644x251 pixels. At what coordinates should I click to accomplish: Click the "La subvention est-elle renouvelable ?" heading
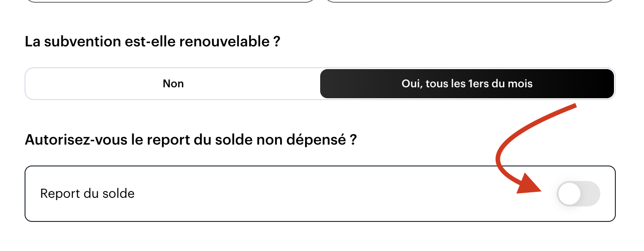point(152,42)
